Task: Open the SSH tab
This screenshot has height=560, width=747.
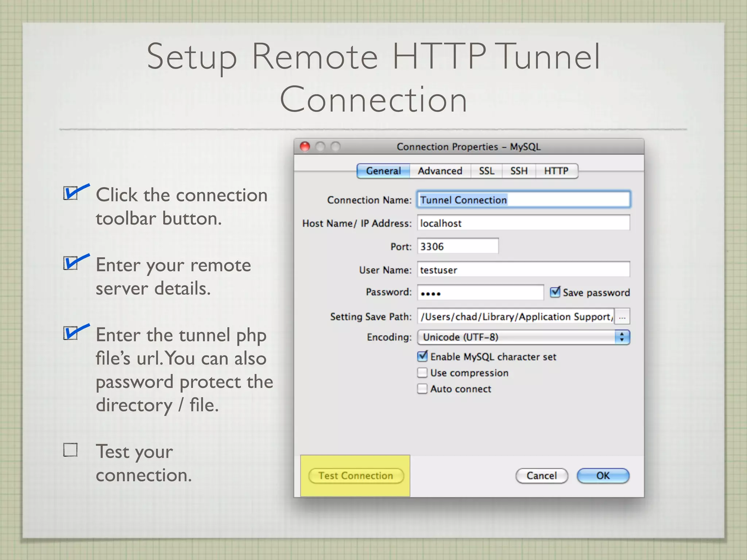Action: [519, 171]
